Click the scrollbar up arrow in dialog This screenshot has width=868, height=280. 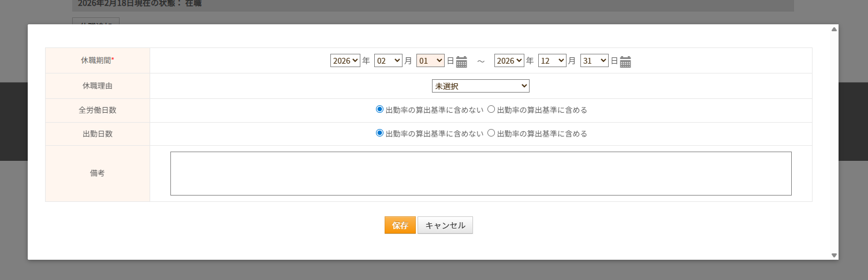(x=834, y=29)
